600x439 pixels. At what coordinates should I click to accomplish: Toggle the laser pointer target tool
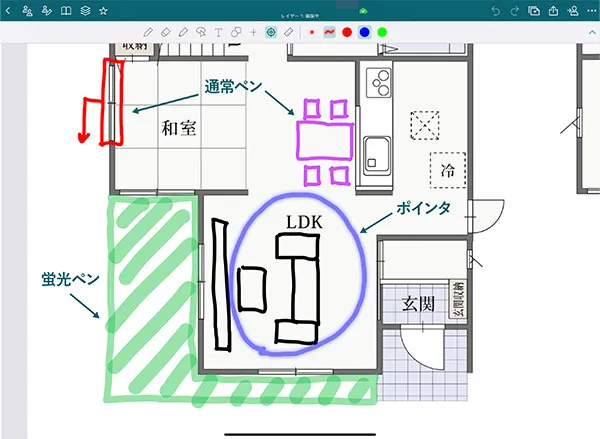pos(271,33)
